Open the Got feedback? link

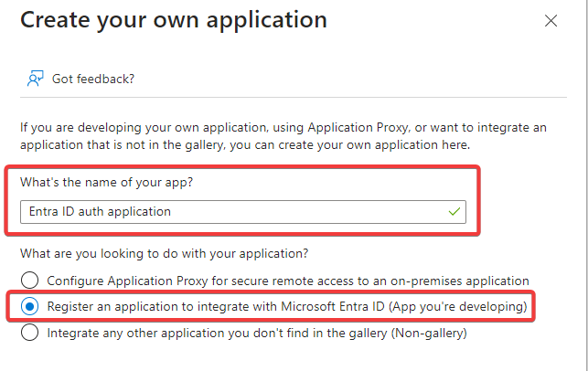pos(93,79)
